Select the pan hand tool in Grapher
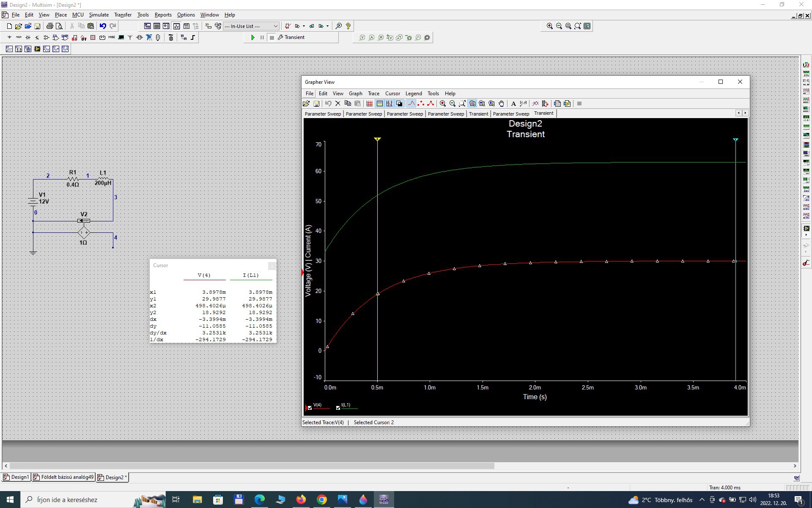Viewport: 812px width, 508px height. tap(501, 104)
